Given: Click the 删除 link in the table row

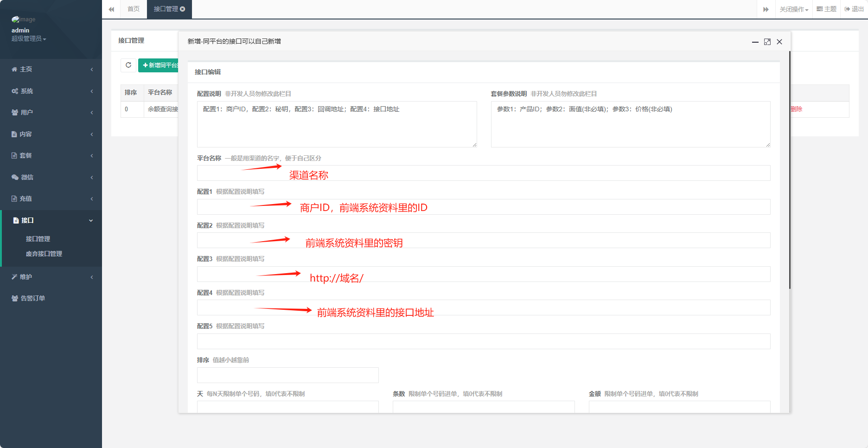Looking at the screenshot, I should click(x=797, y=109).
